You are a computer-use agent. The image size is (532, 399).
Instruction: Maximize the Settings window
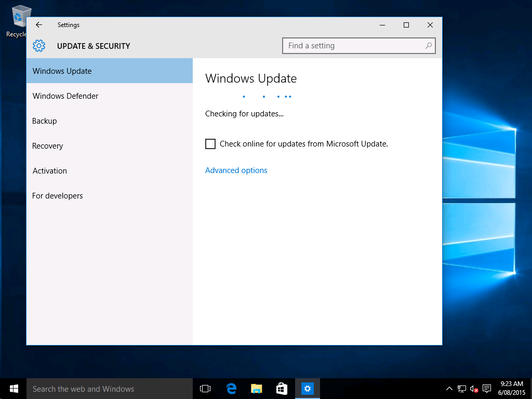pos(406,25)
